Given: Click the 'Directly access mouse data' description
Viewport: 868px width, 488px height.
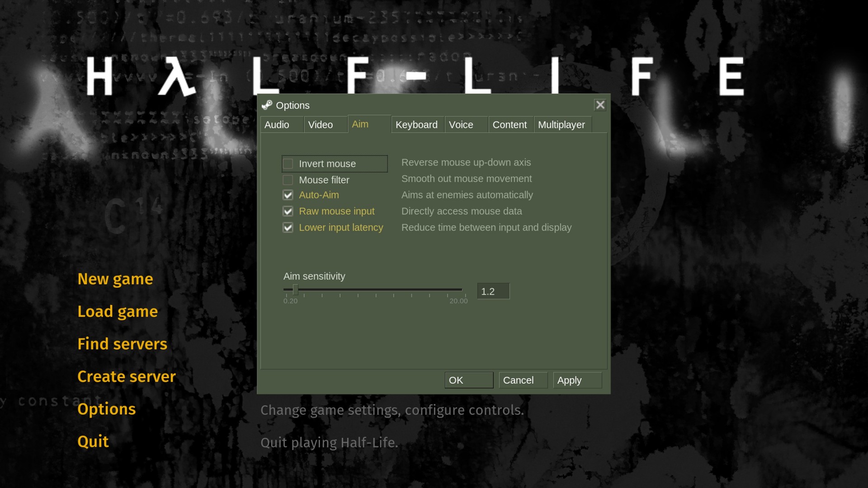Looking at the screenshot, I should (462, 211).
